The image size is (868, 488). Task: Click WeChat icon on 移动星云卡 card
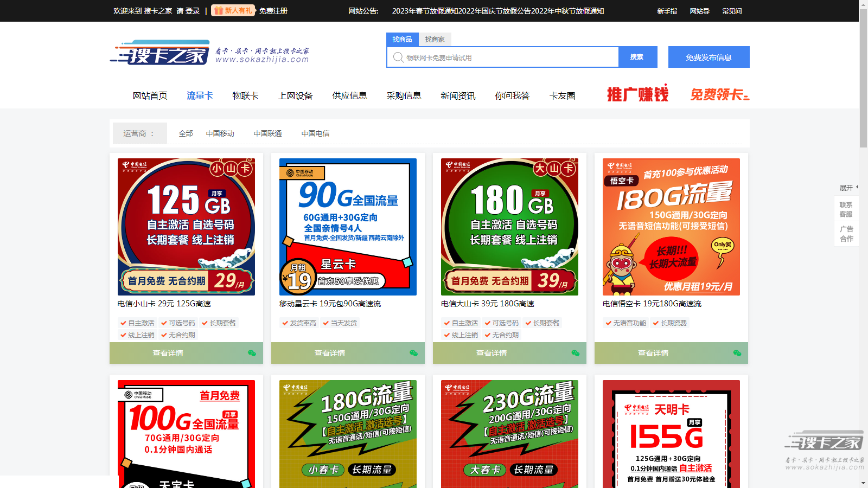413,353
